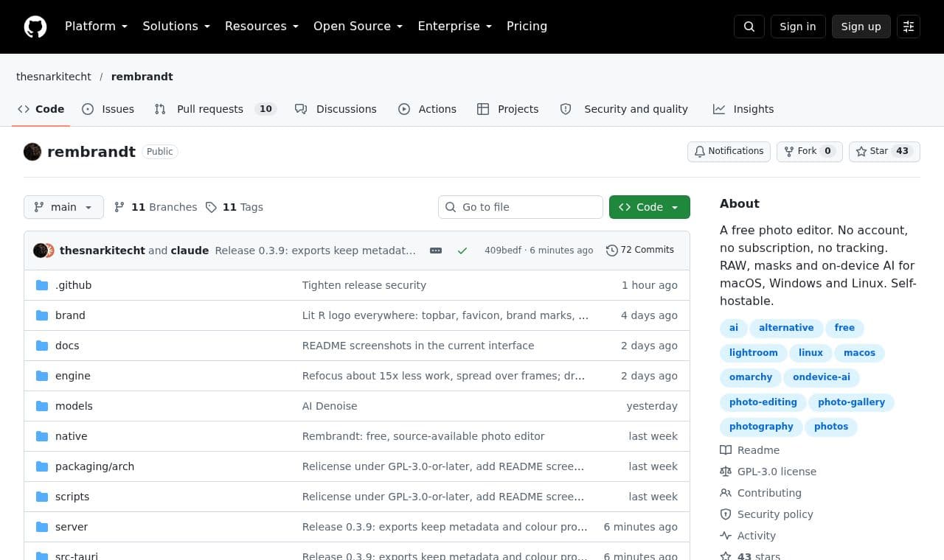Image resolution: width=944 pixels, height=560 pixels.
Task: Open the GitHub home logo
Action: [x=35, y=27]
